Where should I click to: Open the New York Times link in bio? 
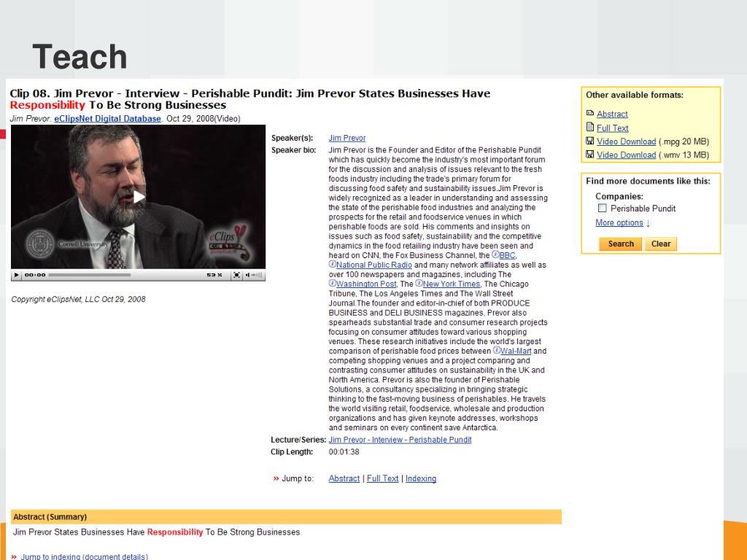coord(451,284)
